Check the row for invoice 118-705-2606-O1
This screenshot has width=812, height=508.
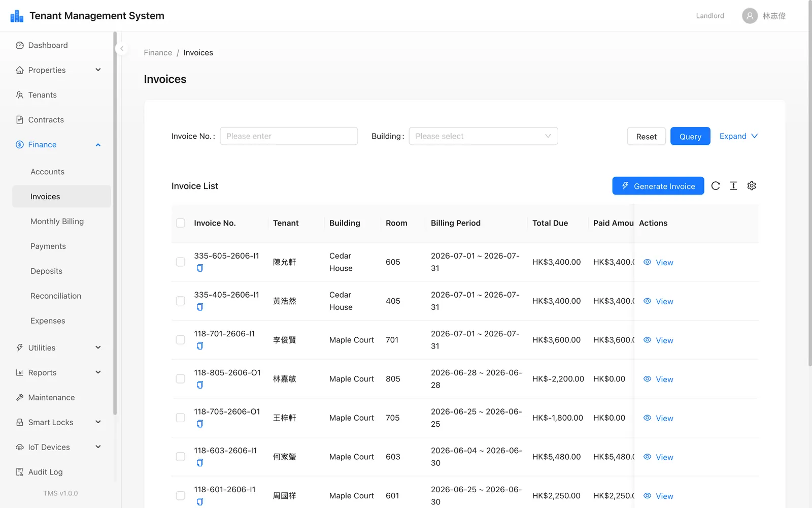(180, 418)
